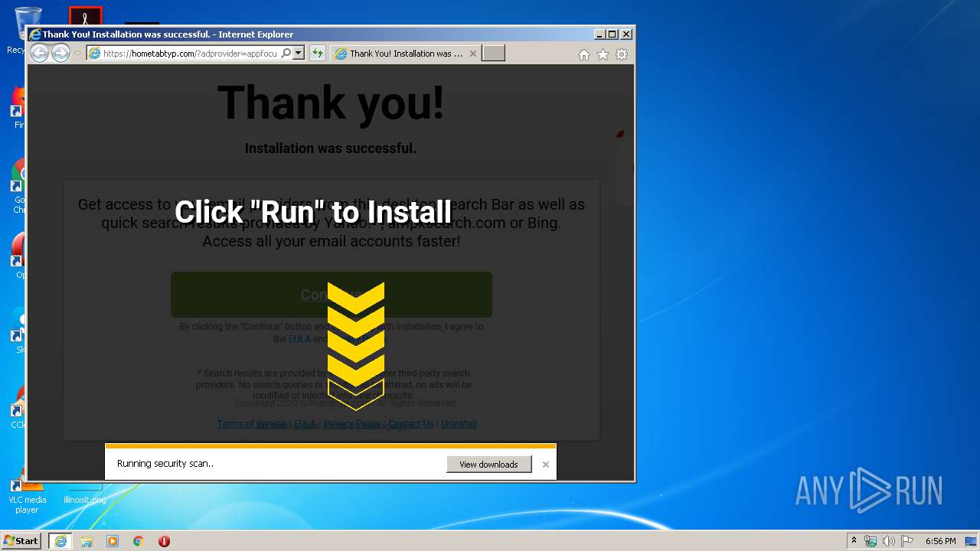Open the Terms of Service footer link

point(251,424)
